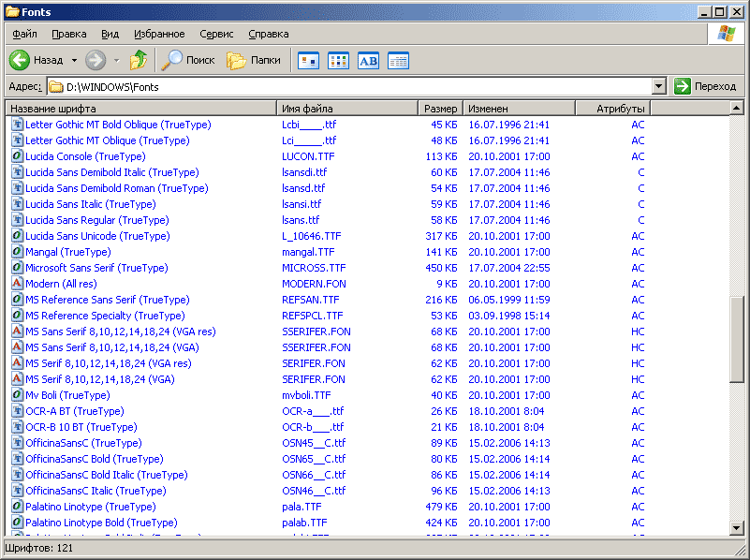
Task: Click file name L_10646.TTF
Action: click(312, 236)
